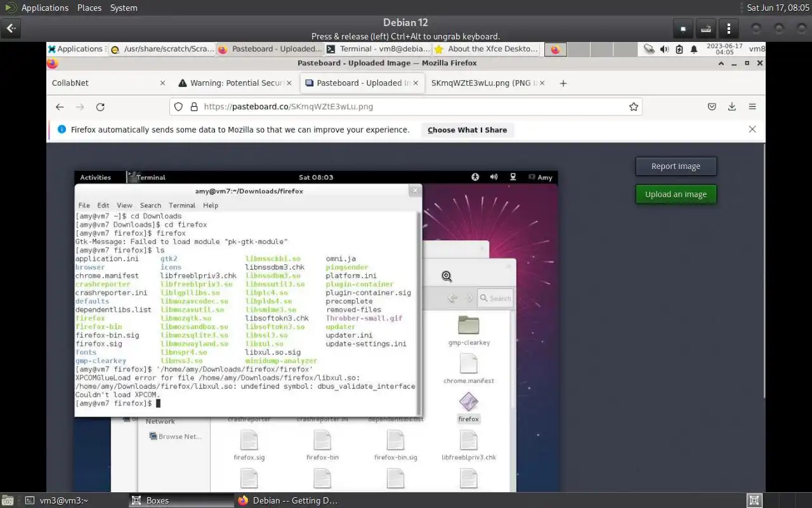The width and height of the screenshot is (812, 508).
Task: Go forward one page in Firefox
Action: coord(80,107)
